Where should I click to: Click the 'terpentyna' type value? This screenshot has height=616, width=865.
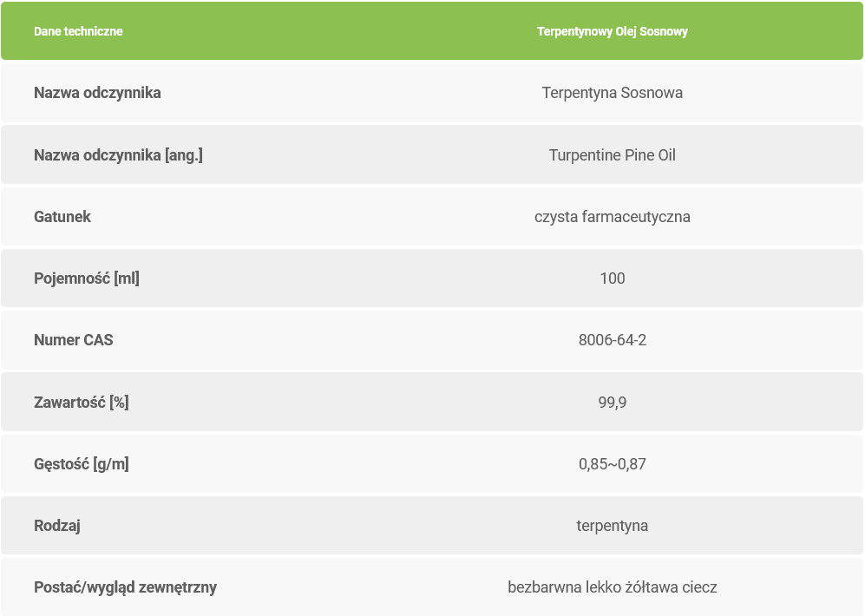612,526
